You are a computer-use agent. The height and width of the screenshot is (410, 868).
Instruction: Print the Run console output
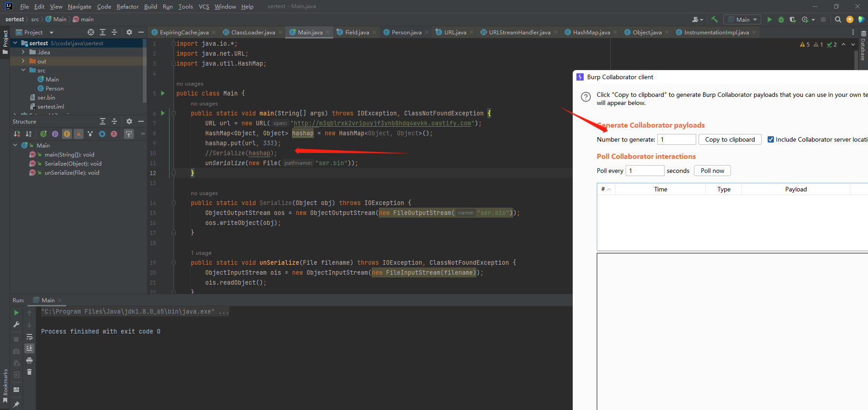29,360
